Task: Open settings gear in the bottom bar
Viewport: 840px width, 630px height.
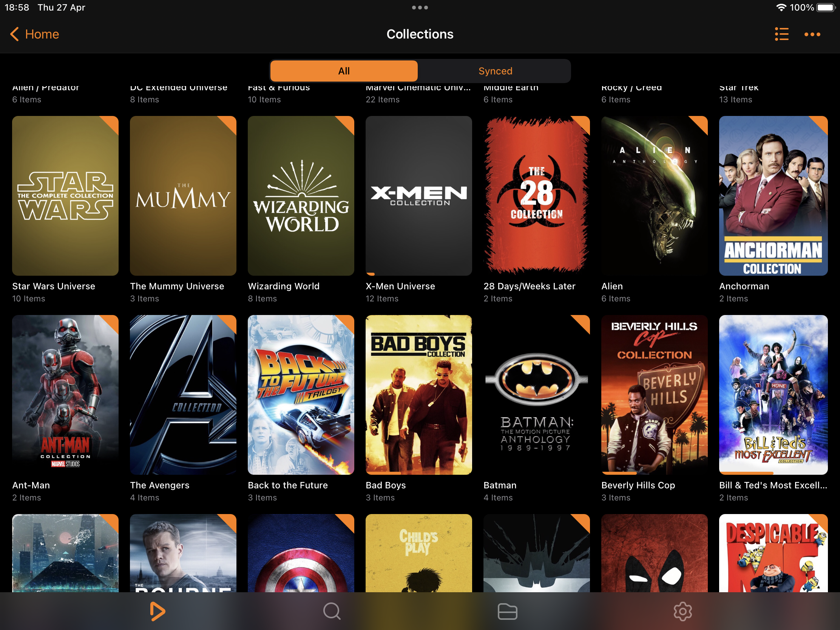Action: click(682, 611)
